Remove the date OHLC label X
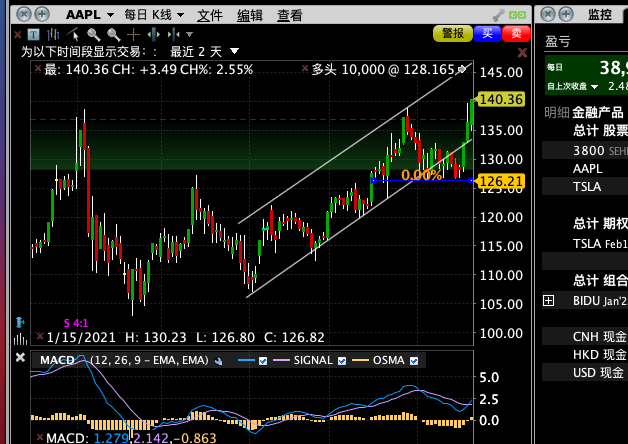The height and width of the screenshot is (444, 628). pos(40,336)
